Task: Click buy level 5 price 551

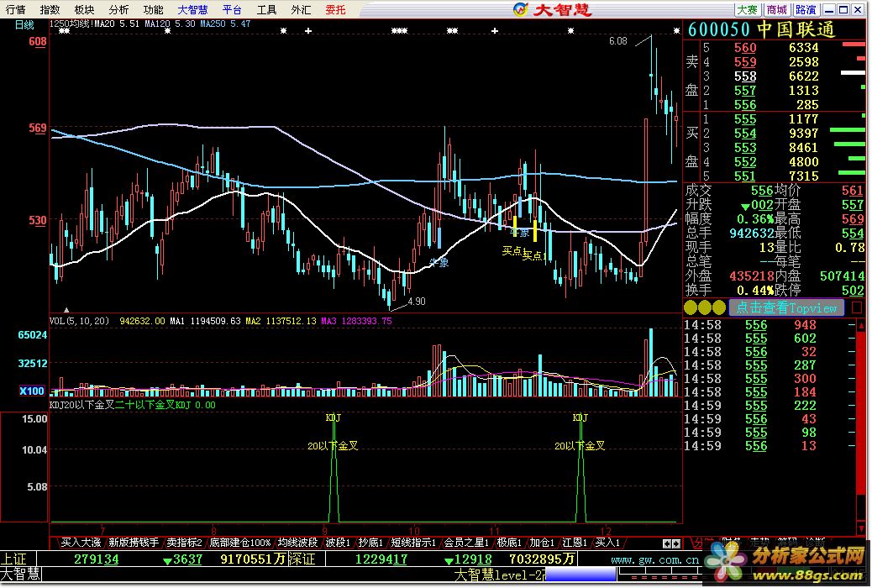Action: click(x=745, y=176)
